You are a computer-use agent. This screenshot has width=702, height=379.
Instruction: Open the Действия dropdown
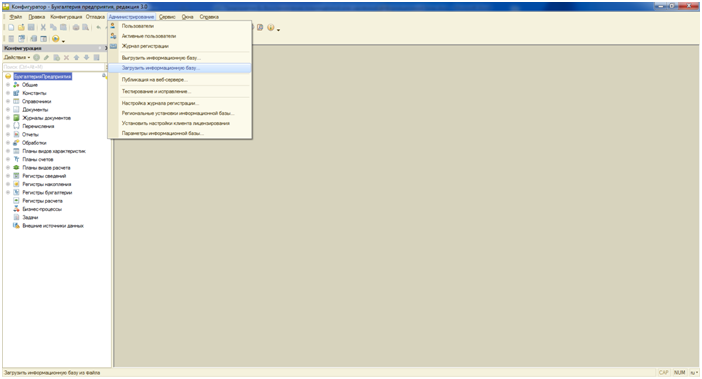click(x=17, y=57)
